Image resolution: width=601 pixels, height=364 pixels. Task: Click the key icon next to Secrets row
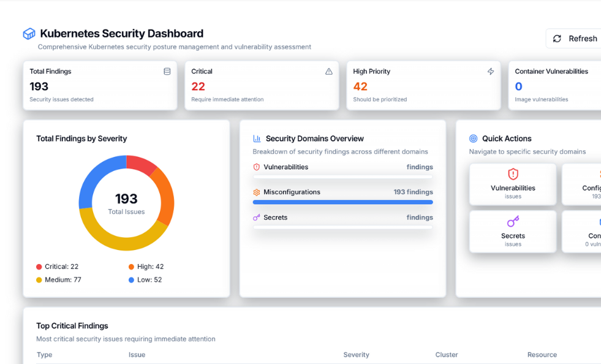pos(257,218)
